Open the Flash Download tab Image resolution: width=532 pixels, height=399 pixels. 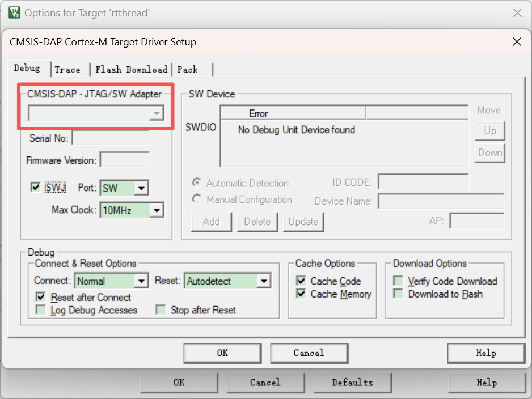(132, 70)
